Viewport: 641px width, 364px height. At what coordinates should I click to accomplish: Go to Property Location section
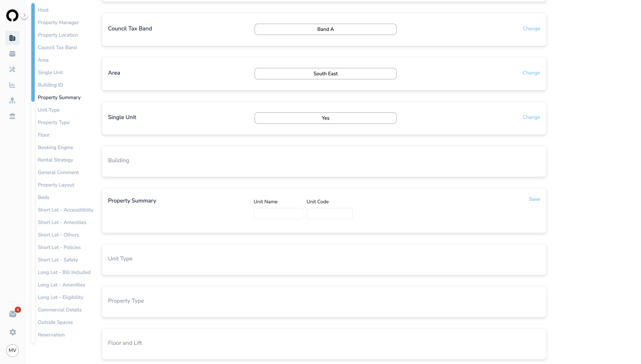pyautogui.click(x=58, y=35)
